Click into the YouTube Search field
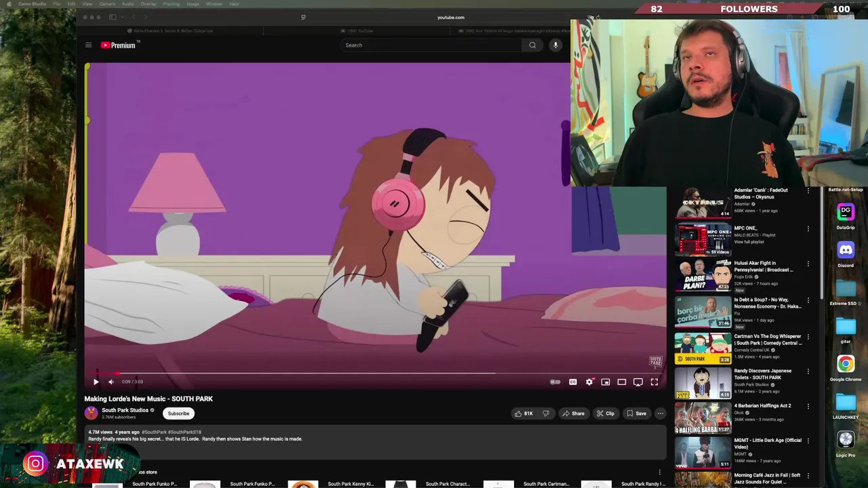 pyautogui.click(x=431, y=45)
